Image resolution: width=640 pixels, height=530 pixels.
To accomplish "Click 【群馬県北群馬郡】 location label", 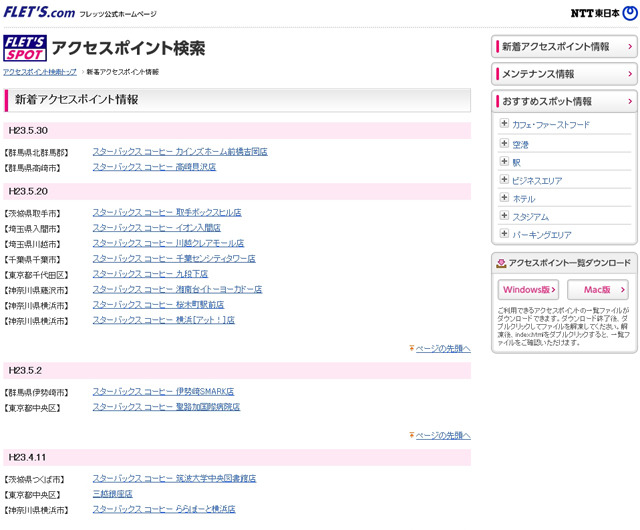I will (36, 153).
